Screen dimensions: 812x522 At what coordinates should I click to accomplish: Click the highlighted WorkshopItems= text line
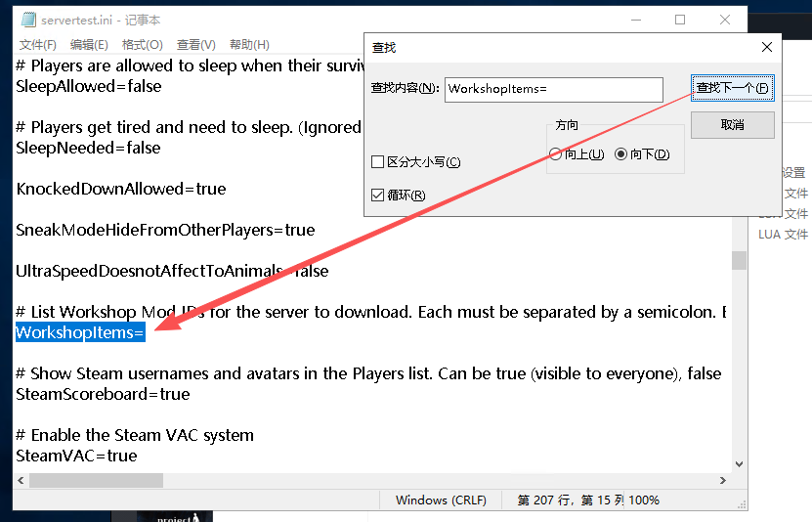point(80,333)
